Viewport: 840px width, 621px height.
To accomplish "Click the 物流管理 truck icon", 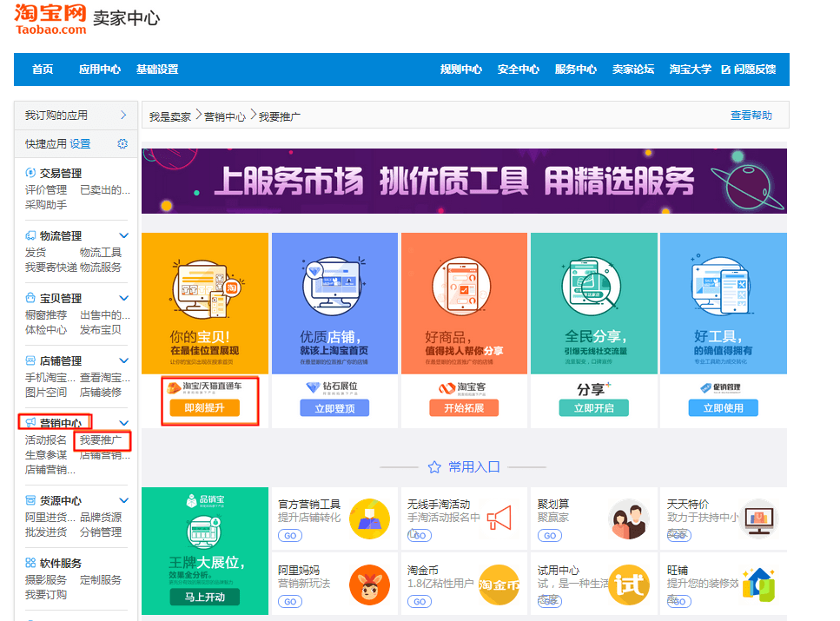I will (30, 235).
